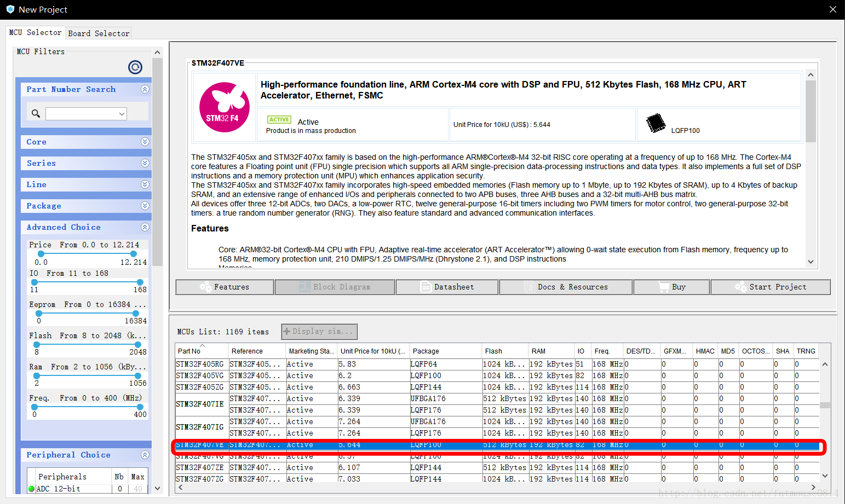Click the Buy button
Viewport: 845px width, 504px height.
coord(671,287)
